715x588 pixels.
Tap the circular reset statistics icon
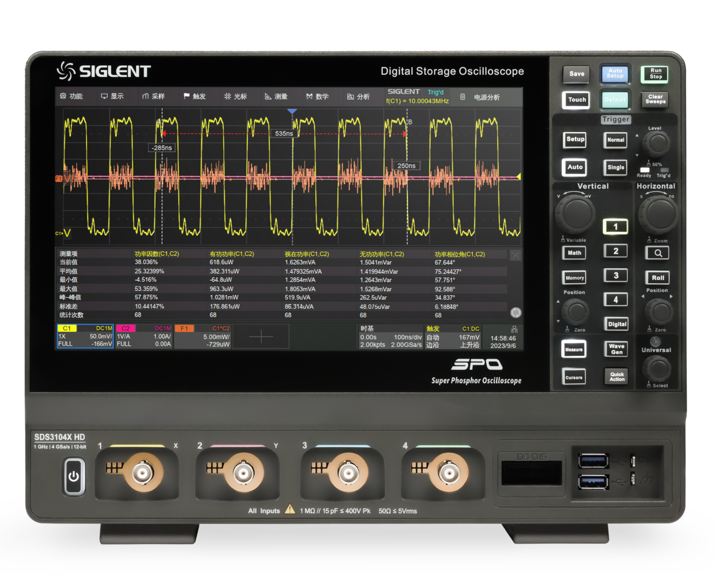515,312
